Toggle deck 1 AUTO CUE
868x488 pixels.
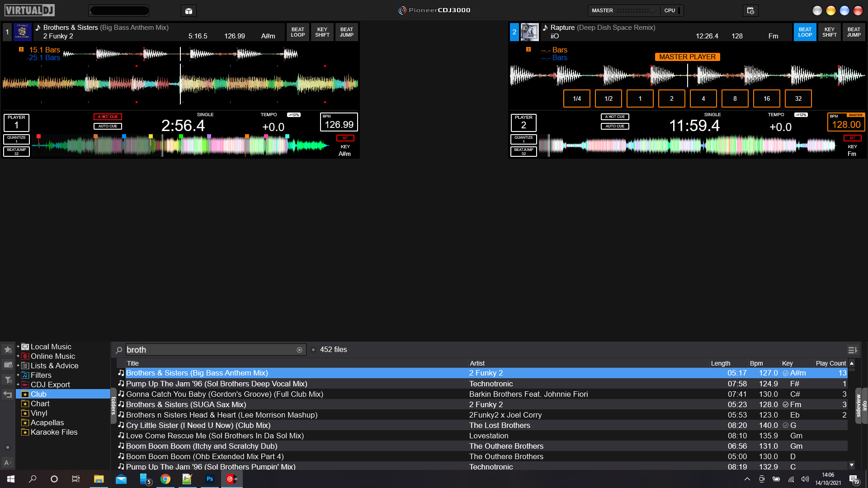[x=108, y=126]
